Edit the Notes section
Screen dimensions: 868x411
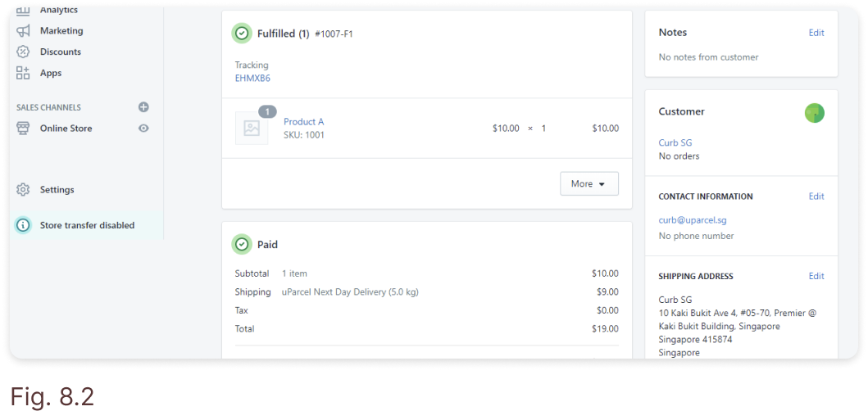(x=816, y=33)
